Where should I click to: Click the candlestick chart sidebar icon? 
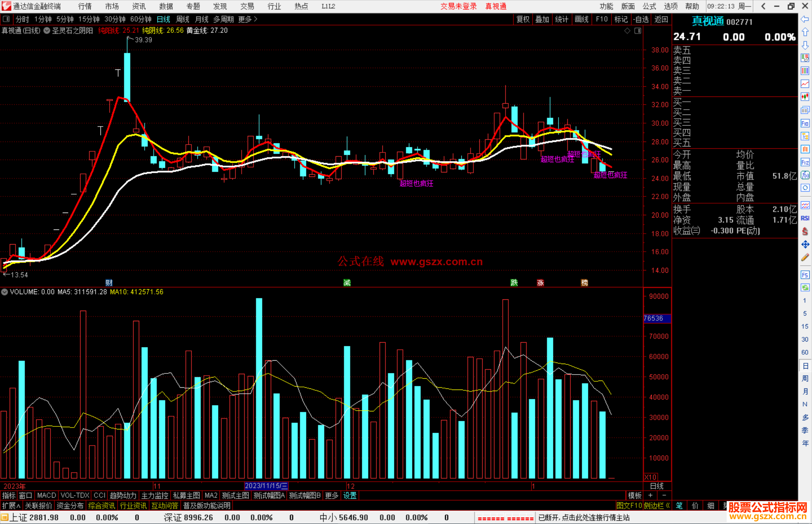805,97
